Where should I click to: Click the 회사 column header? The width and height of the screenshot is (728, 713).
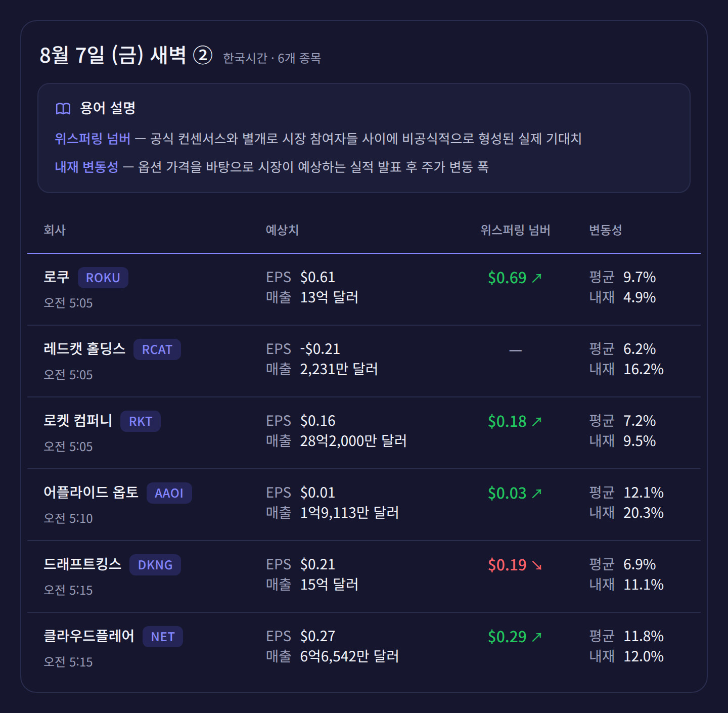pos(55,230)
